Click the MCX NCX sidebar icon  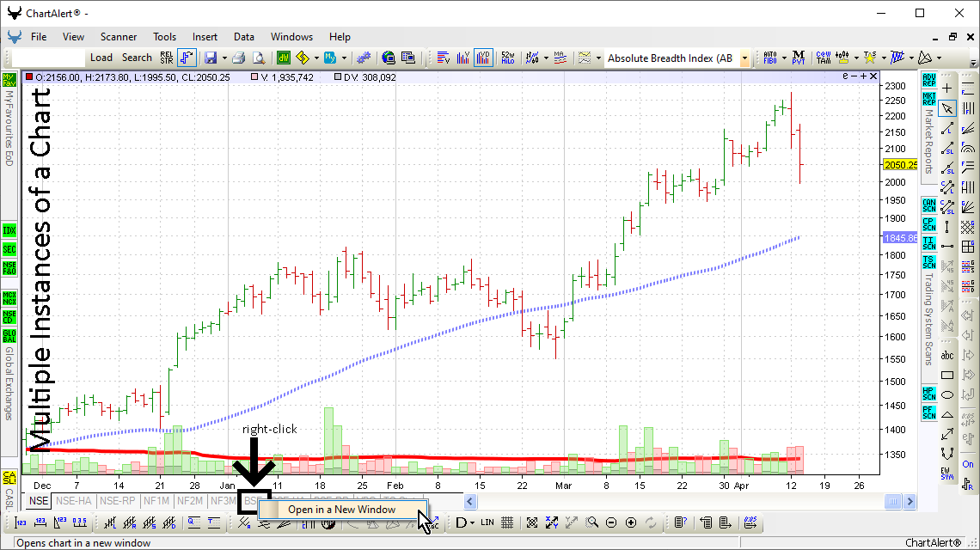click(x=9, y=297)
